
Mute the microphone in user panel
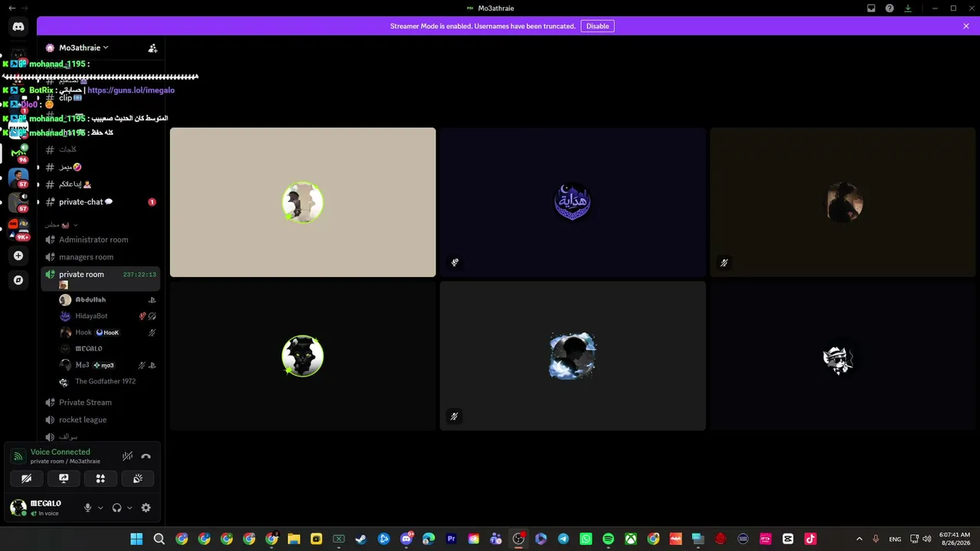pyautogui.click(x=87, y=507)
